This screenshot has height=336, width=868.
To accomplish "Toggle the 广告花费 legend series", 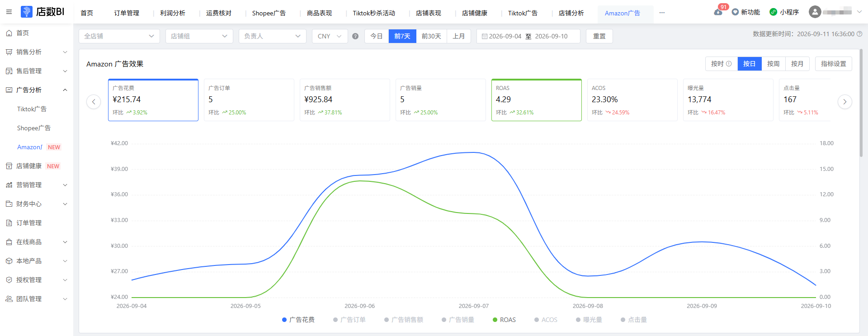I will [x=298, y=320].
